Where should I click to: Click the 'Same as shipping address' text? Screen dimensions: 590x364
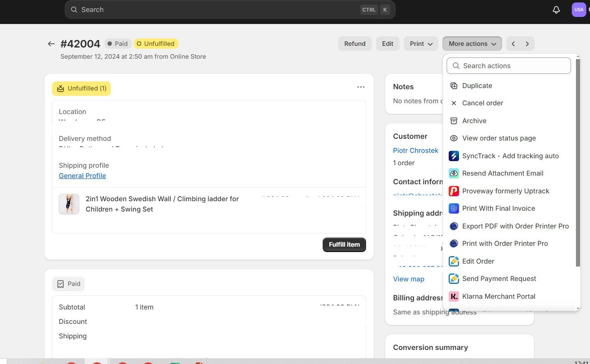tap(435, 312)
